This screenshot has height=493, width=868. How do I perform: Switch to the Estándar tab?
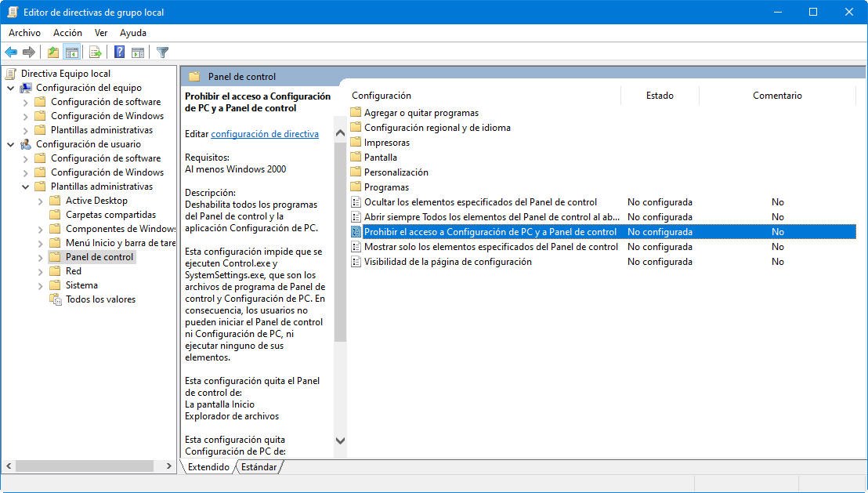coord(259,467)
